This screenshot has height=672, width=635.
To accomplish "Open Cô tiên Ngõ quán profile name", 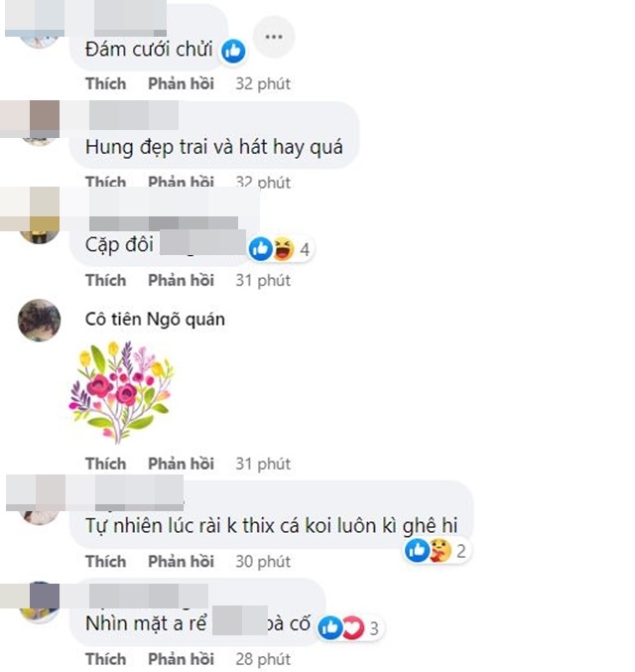I will coord(155,320).
